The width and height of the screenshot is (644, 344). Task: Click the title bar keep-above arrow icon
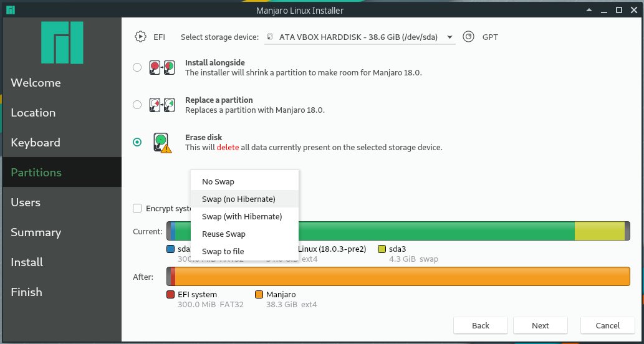(x=587, y=10)
